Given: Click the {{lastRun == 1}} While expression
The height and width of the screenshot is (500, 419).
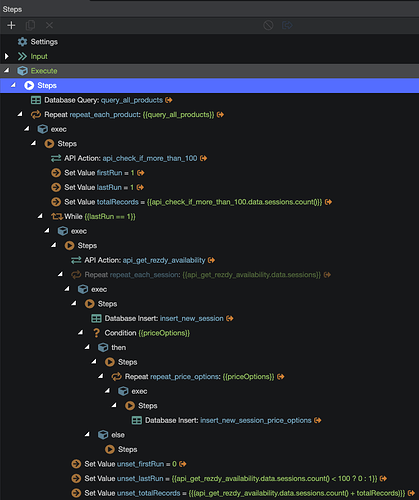Looking at the screenshot, I should [110, 217].
